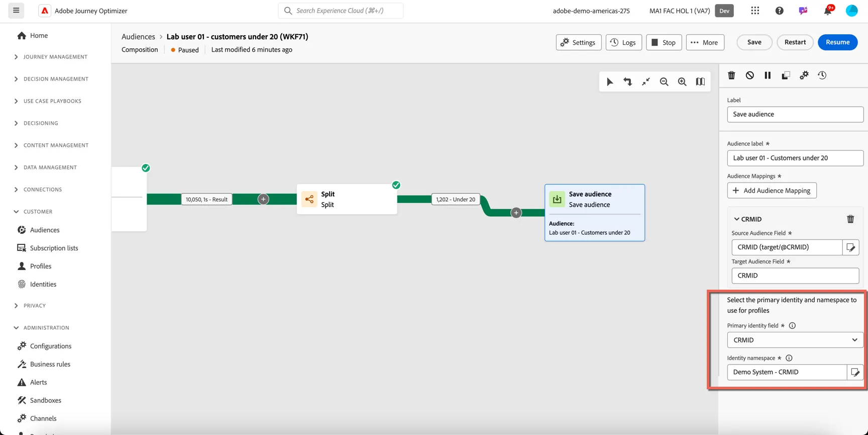868x435 pixels.
Task: Fit the canvas to screen
Action: tap(646, 82)
